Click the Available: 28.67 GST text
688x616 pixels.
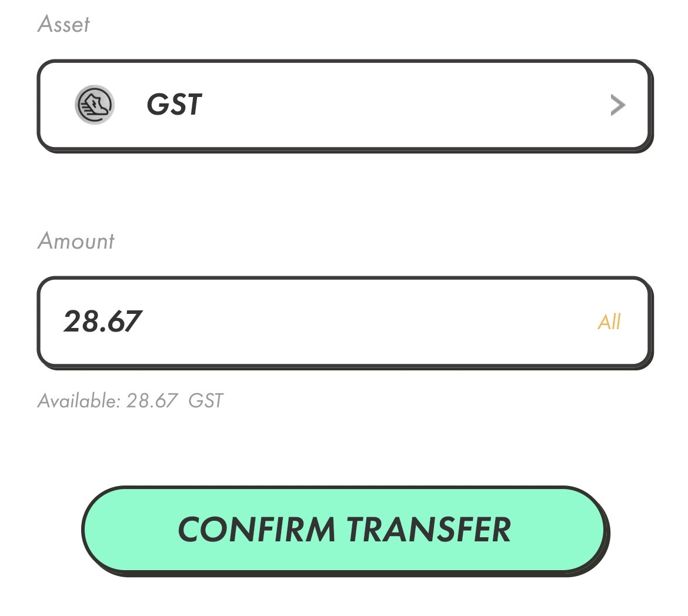131,400
